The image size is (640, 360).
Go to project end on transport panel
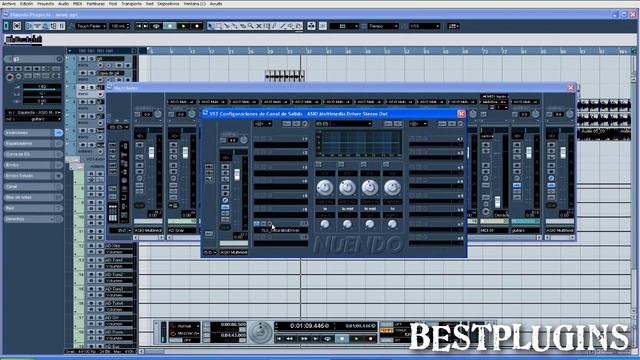tap(316, 339)
